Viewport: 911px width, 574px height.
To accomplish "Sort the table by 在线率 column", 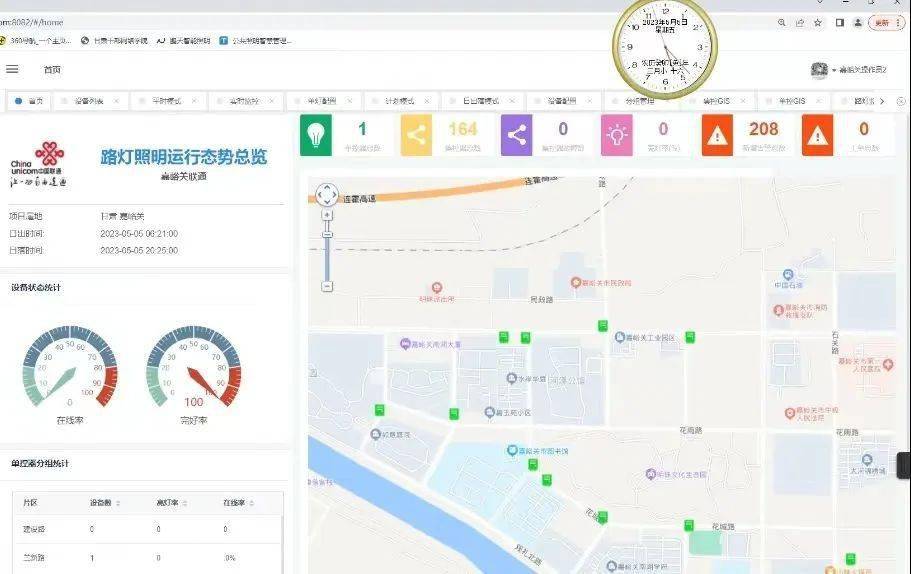I will coord(234,503).
